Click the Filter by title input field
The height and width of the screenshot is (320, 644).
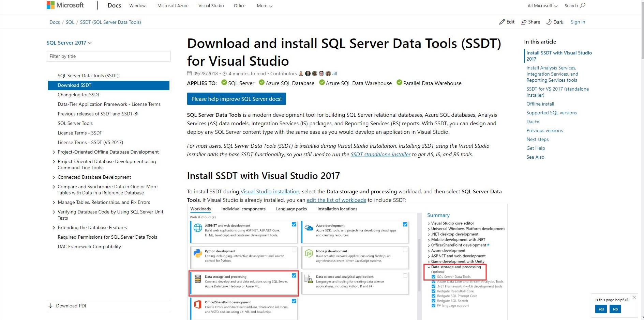[108, 57]
